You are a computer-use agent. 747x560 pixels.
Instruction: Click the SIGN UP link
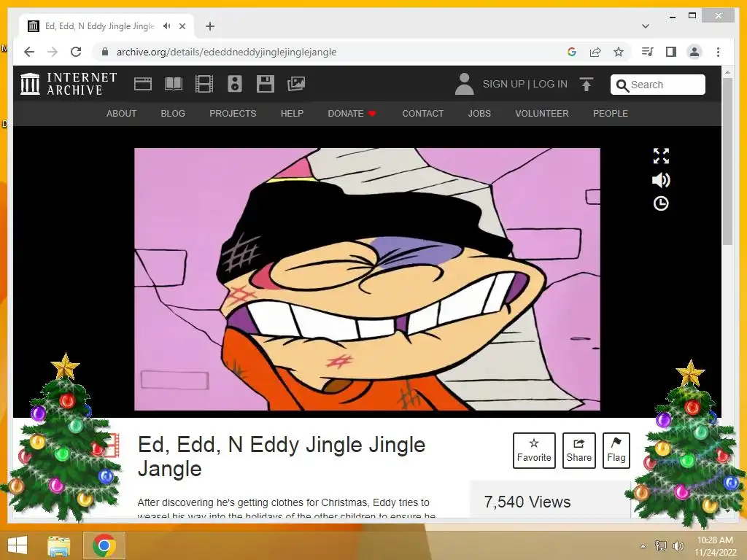tap(503, 85)
